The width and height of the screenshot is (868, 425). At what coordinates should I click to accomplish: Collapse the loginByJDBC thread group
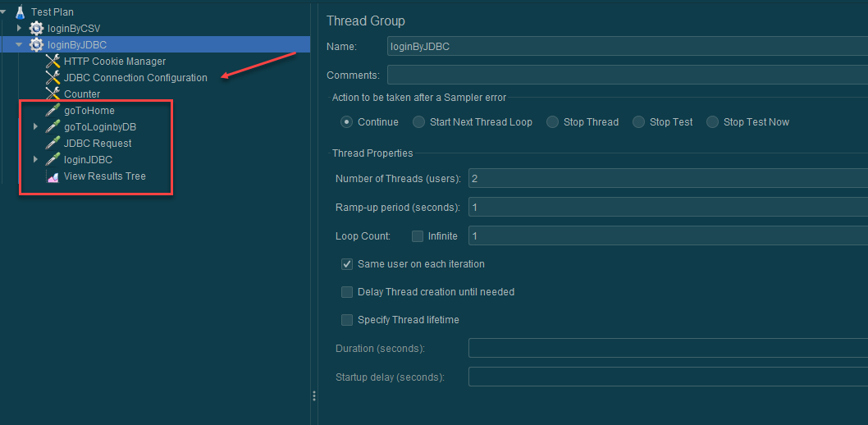(x=20, y=45)
